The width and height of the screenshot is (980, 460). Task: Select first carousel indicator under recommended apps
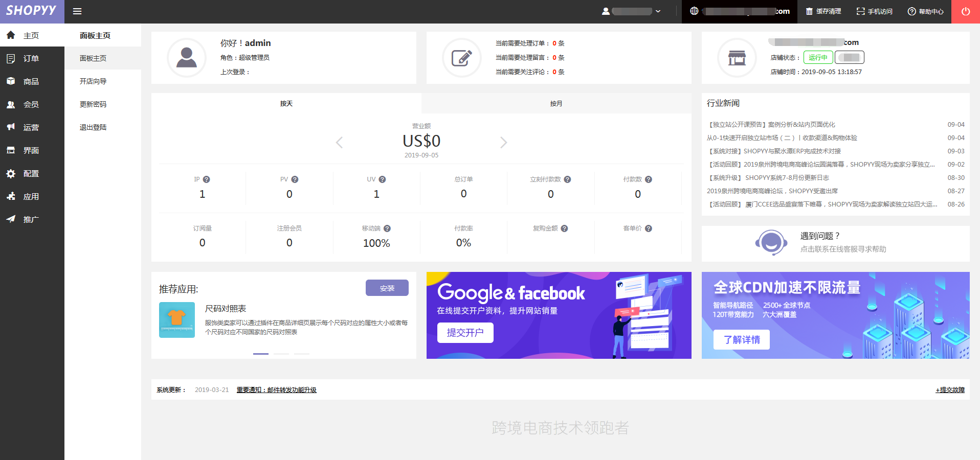coord(261,354)
